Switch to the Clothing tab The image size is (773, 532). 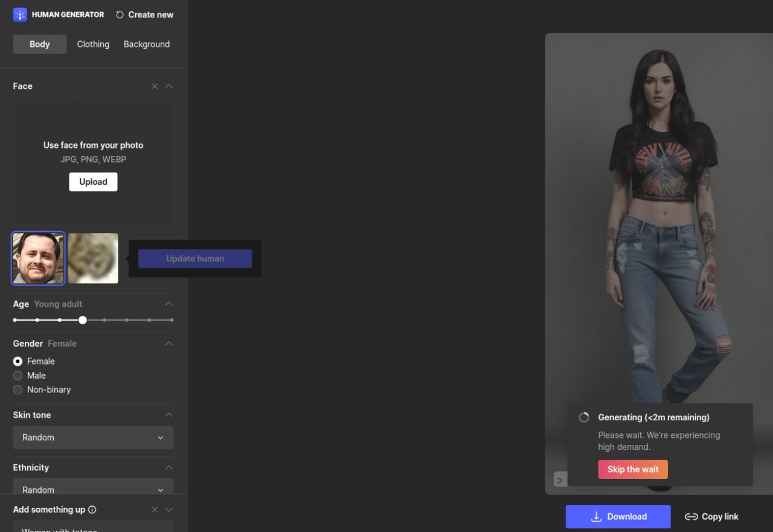[93, 44]
